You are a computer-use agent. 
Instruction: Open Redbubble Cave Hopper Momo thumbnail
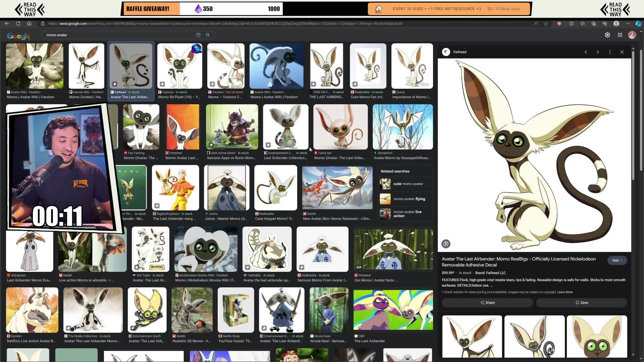pos(276,188)
